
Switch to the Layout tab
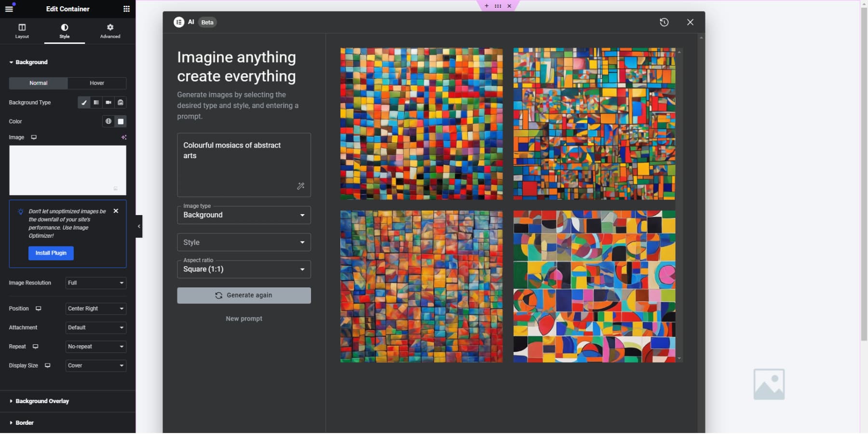tap(22, 31)
